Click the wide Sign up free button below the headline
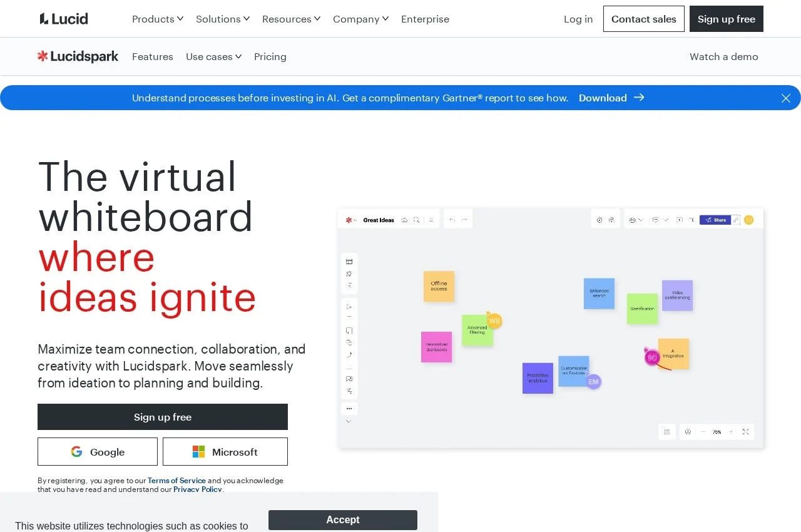Screen dimensions: 801x532 163,417
